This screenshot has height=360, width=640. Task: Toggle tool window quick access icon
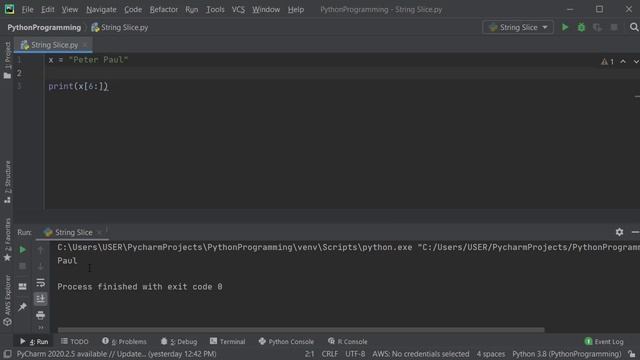click(7, 354)
